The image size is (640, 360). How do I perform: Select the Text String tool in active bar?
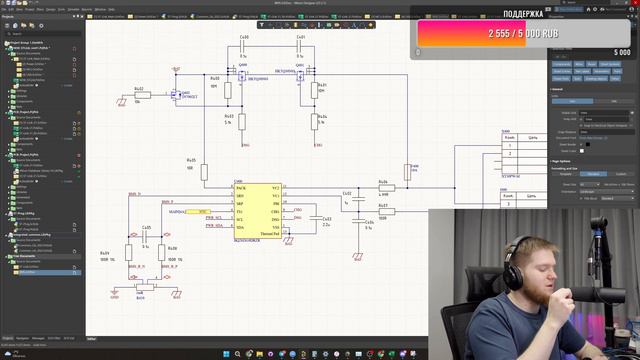click(x=354, y=25)
